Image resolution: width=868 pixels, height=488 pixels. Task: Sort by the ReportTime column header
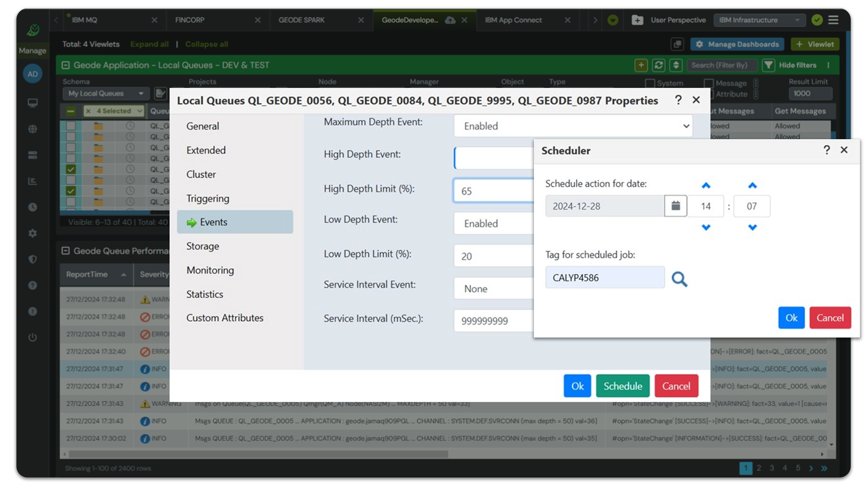[96, 274]
